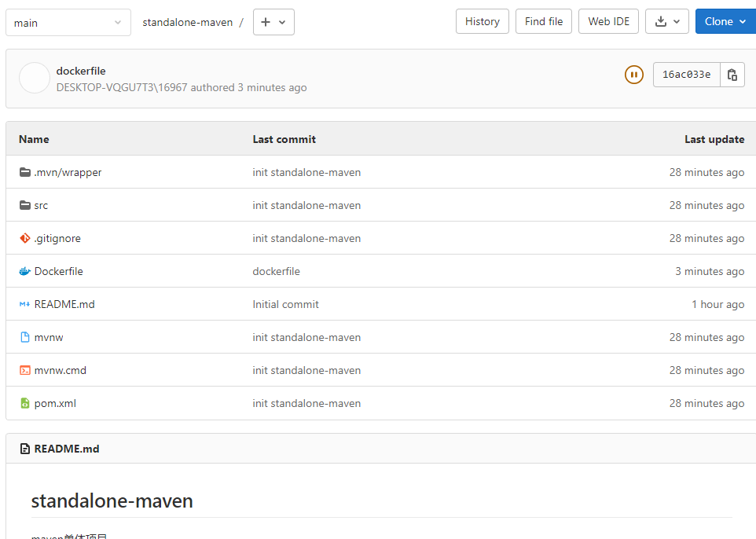Open the pom.xml file

click(x=55, y=404)
